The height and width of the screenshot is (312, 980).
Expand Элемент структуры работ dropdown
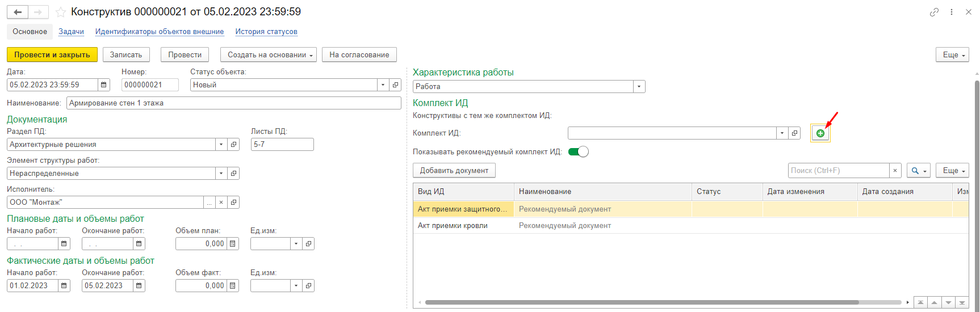221,174
